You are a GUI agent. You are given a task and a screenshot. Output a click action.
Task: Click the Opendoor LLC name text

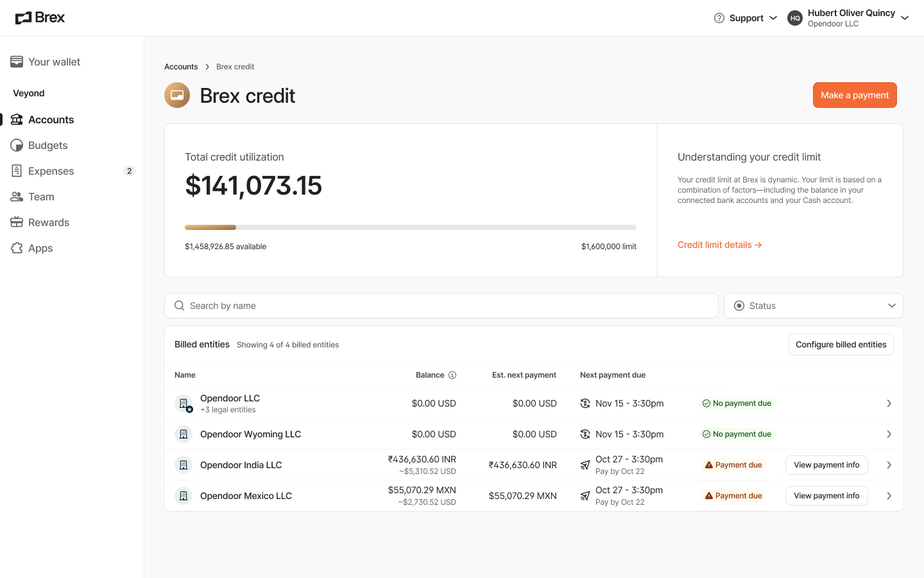[230, 398]
